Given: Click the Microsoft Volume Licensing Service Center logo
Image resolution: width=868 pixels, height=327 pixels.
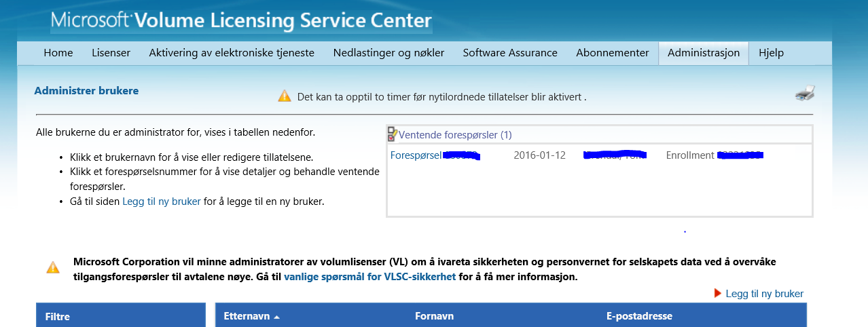Looking at the screenshot, I should point(241,20).
